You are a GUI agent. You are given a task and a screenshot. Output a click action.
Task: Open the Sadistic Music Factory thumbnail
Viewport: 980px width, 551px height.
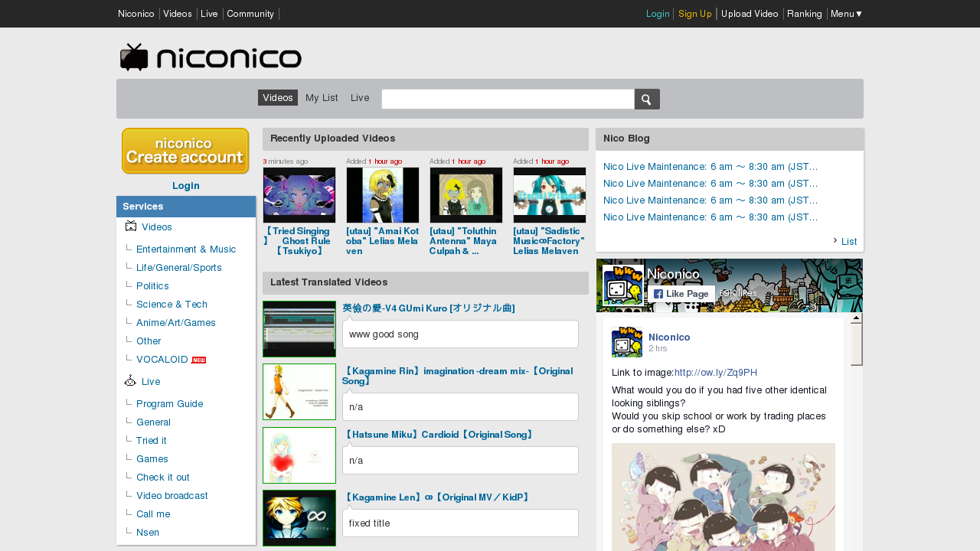point(550,195)
